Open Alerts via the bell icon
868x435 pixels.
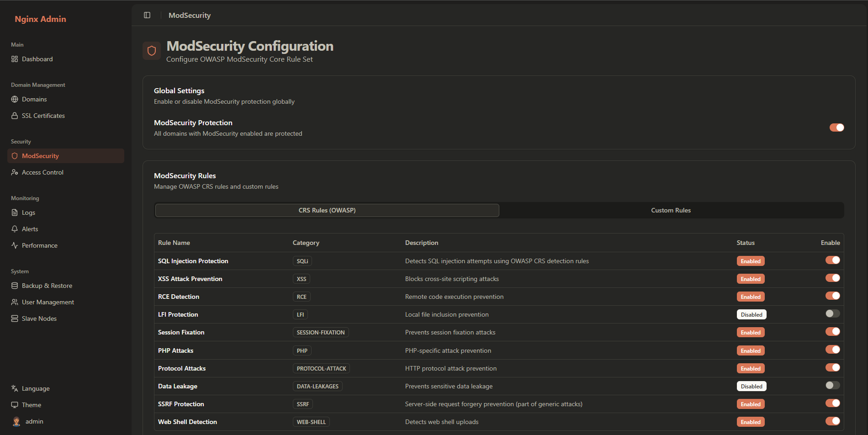[x=15, y=229]
